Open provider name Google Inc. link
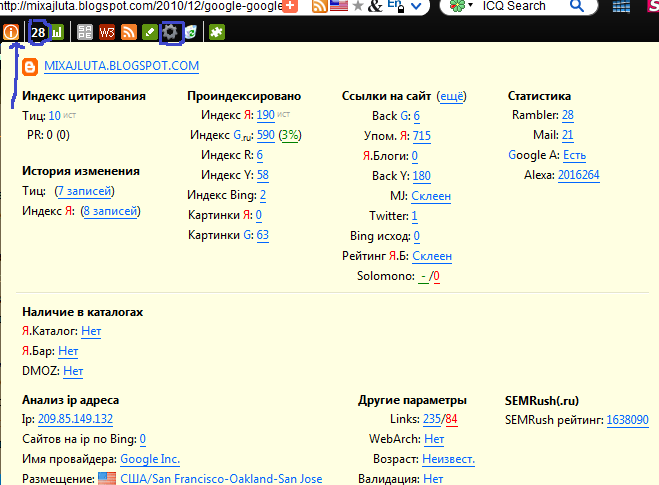The width and height of the screenshot is (659, 485). pos(150,459)
